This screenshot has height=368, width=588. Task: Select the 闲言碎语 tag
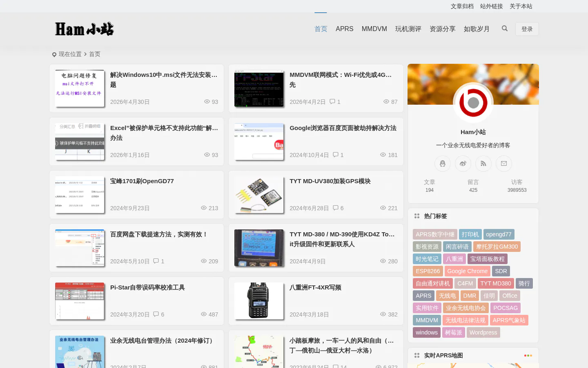[x=457, y=247]
